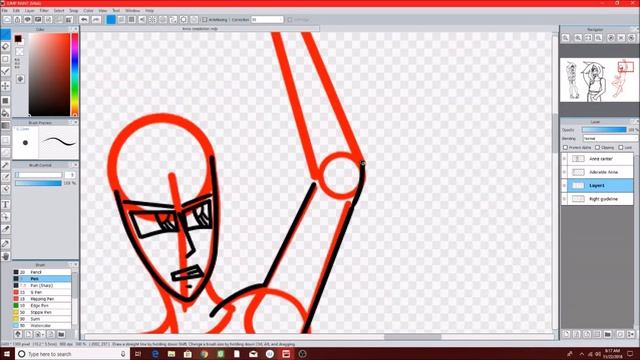The width and height of the screenshot is (640, 360).
Task: Enable radial snap guide
Action: pos(153,20)
